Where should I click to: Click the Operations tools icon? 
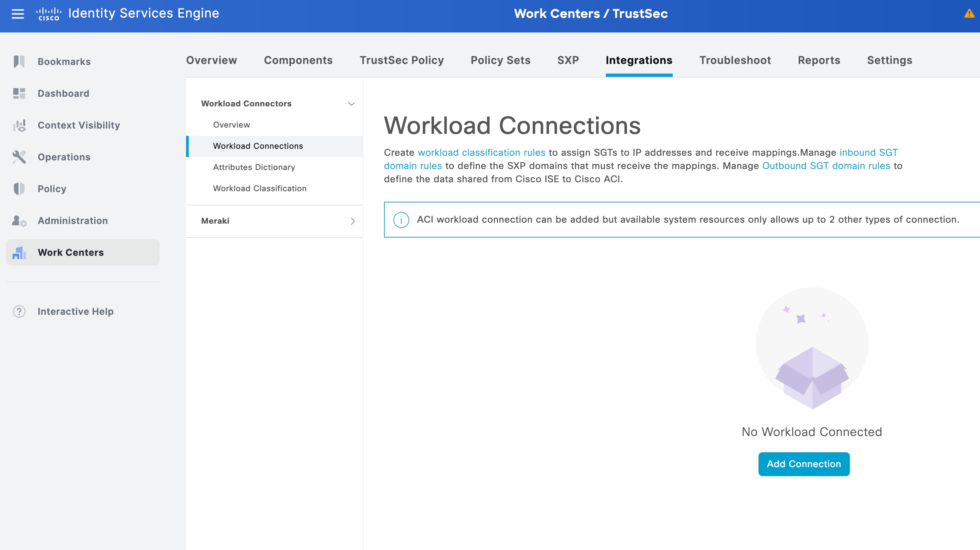(19, 157)
